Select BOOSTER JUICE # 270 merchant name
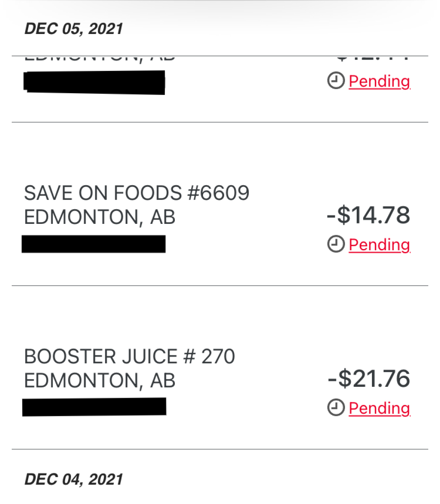Image resolution: width=440 pixels, height=504 pixels. click(x=129, y=357)
